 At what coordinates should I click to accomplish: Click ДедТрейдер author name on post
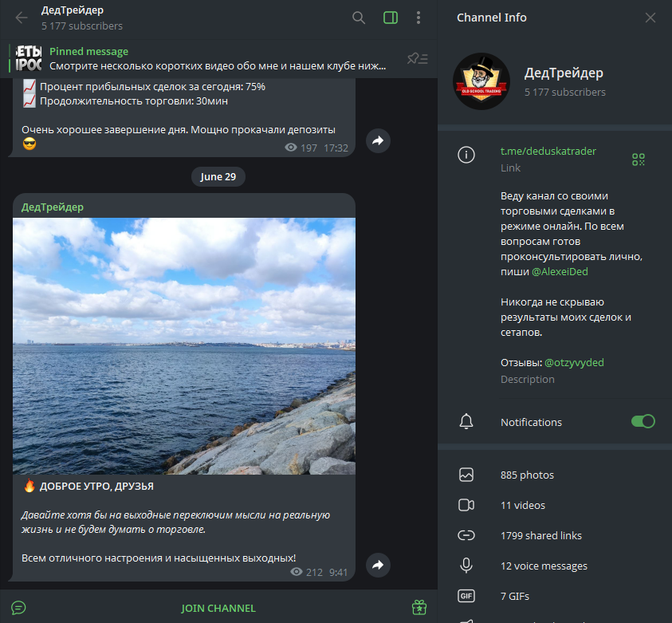click(x=53, y=207)
